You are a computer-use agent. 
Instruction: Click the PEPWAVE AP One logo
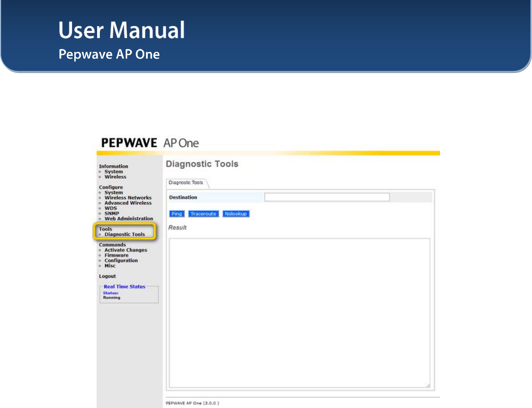pyautogui.click(x=150, y=143)
